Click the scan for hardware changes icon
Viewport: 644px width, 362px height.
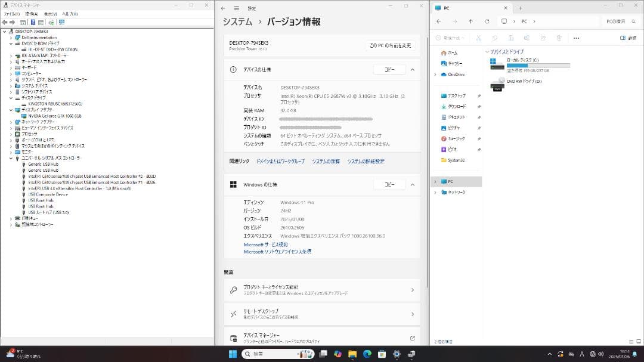pyautogui.click(x=51, y=23)
